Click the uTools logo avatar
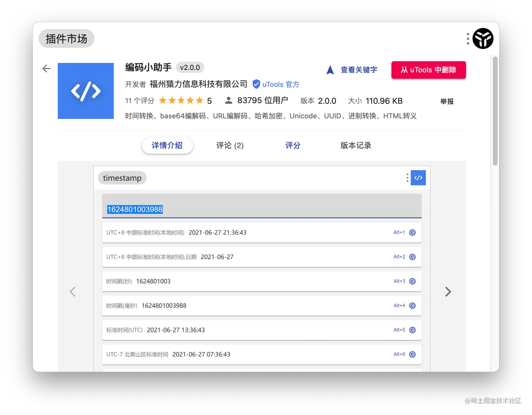This screenshot has width=532, height=415. (483, 38)
